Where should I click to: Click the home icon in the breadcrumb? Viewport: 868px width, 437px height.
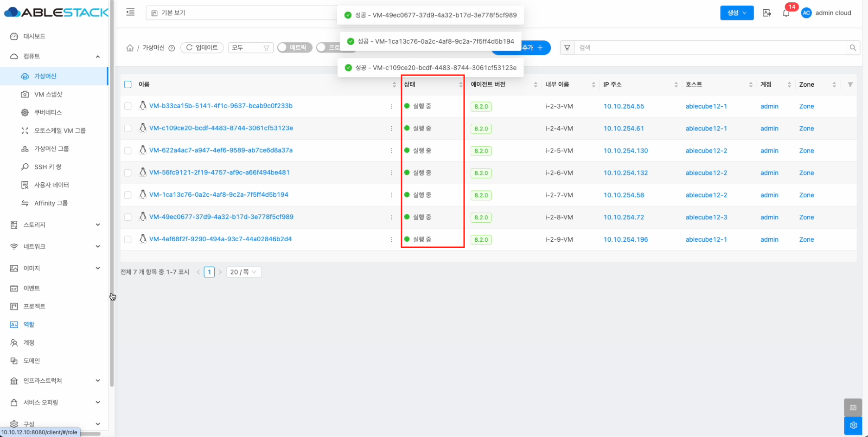pos(130,48)
